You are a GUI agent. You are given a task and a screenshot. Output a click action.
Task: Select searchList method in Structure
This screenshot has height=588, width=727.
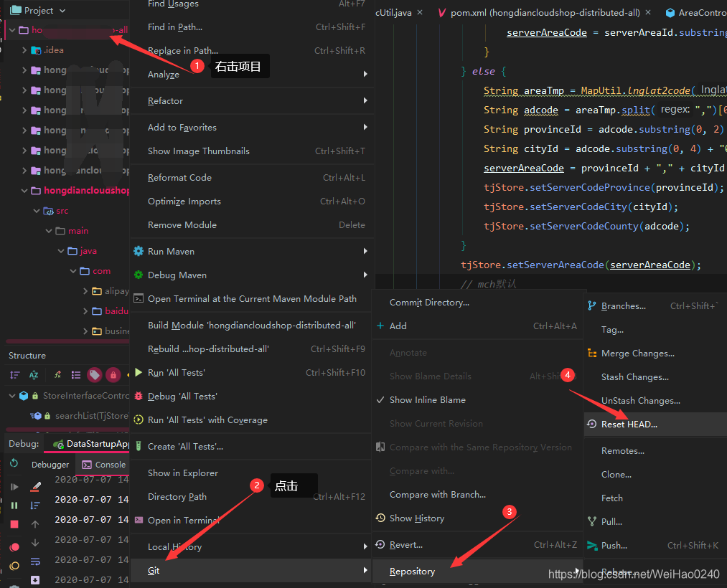point(79,416)
